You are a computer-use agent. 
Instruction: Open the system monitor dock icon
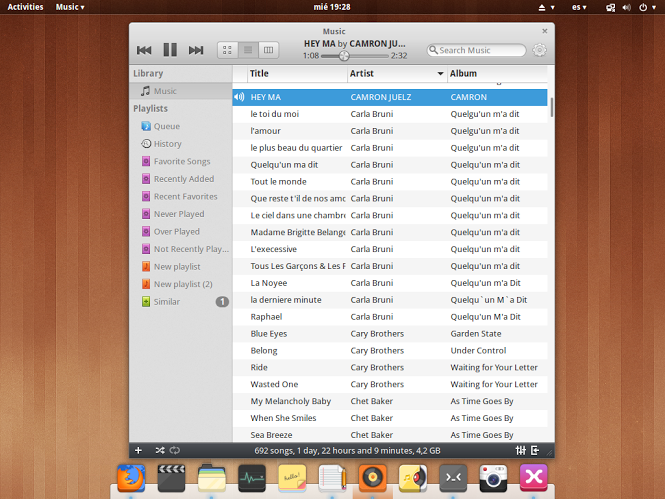point(252,478)
